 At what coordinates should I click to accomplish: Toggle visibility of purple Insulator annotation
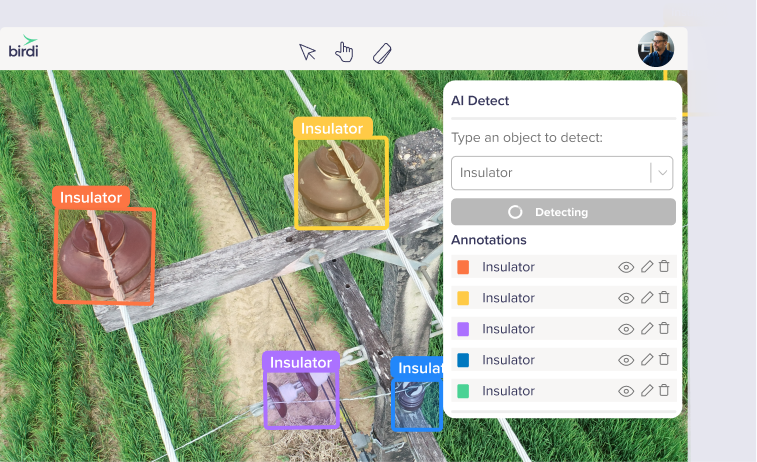point(626,329)
